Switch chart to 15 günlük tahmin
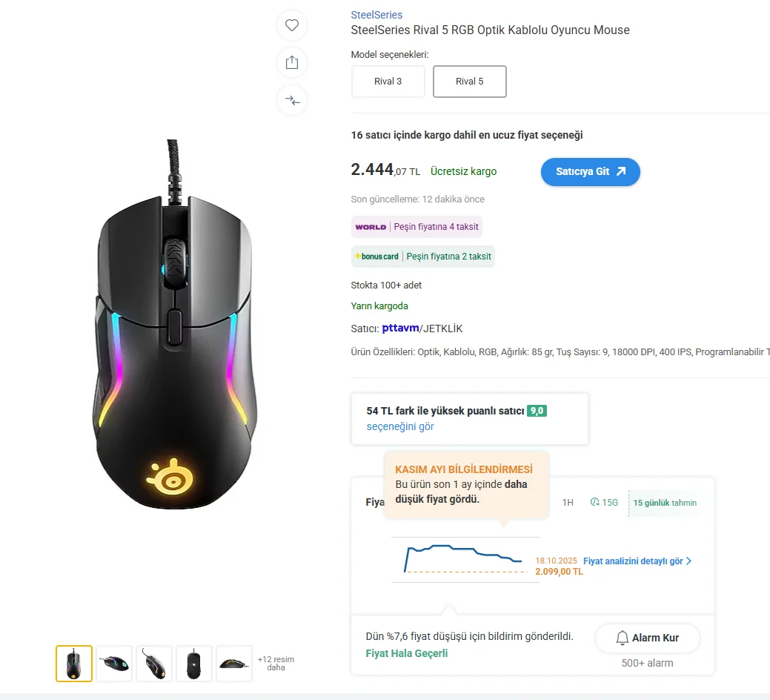This screenshot has width=770, height=700. click(665, 503)
